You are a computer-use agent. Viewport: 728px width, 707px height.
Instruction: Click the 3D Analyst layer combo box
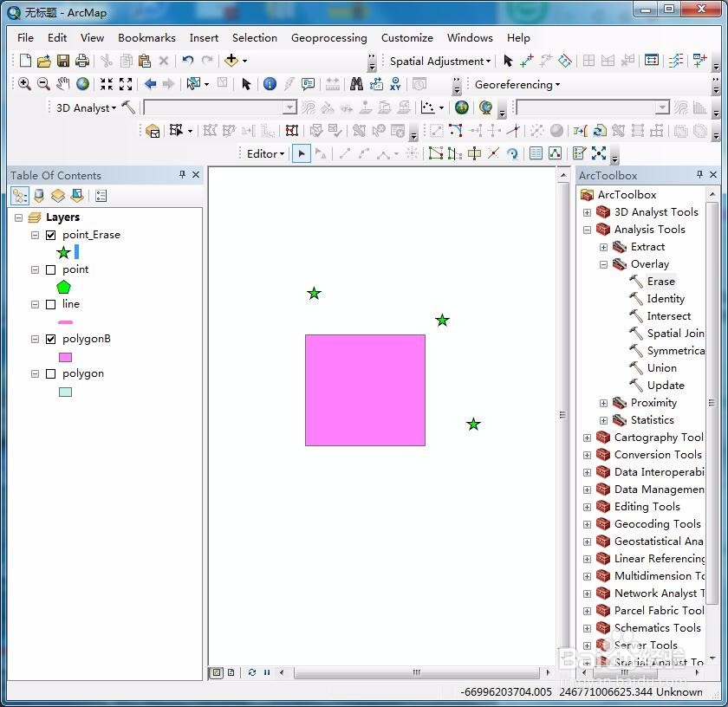click(x=220, y=107)
